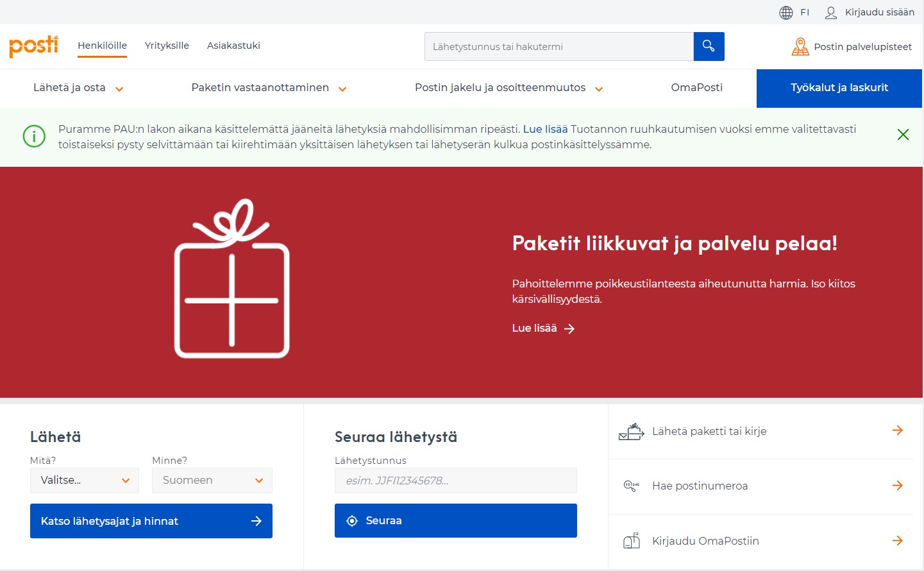Focus the Lähetystunnus tai hakutermi search field
This screenshot has height=571, width=924.
point(559,46)
